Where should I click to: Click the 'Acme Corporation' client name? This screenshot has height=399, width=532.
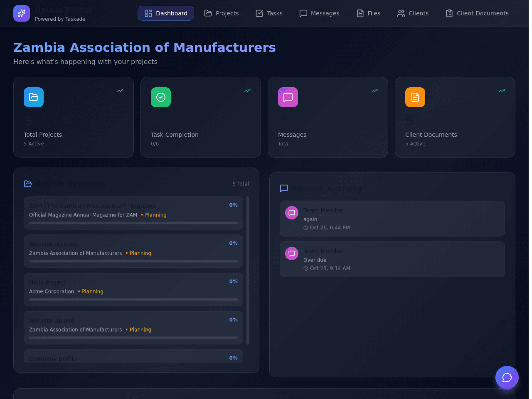(52, 291)
